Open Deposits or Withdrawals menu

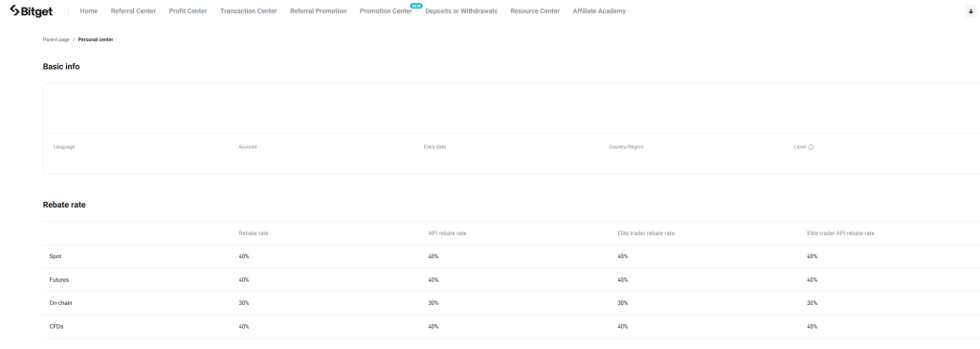461,11
